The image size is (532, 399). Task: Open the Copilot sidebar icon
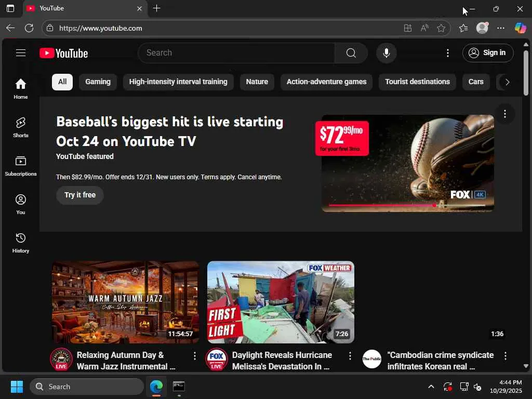(520, 28)
